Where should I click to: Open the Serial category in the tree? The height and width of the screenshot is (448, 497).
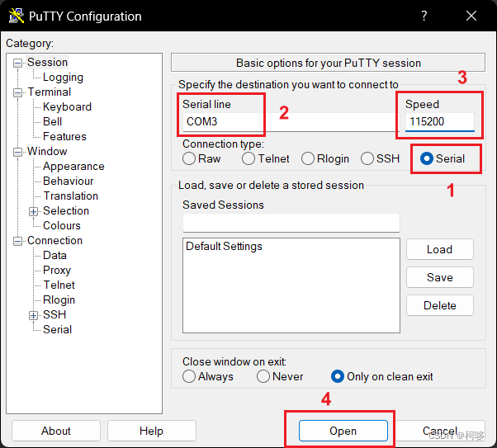pyautogui.click(x=57, y=330)
